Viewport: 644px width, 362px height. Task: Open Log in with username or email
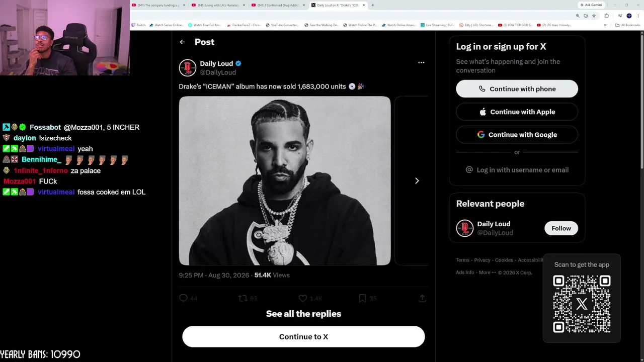[517, 170]
